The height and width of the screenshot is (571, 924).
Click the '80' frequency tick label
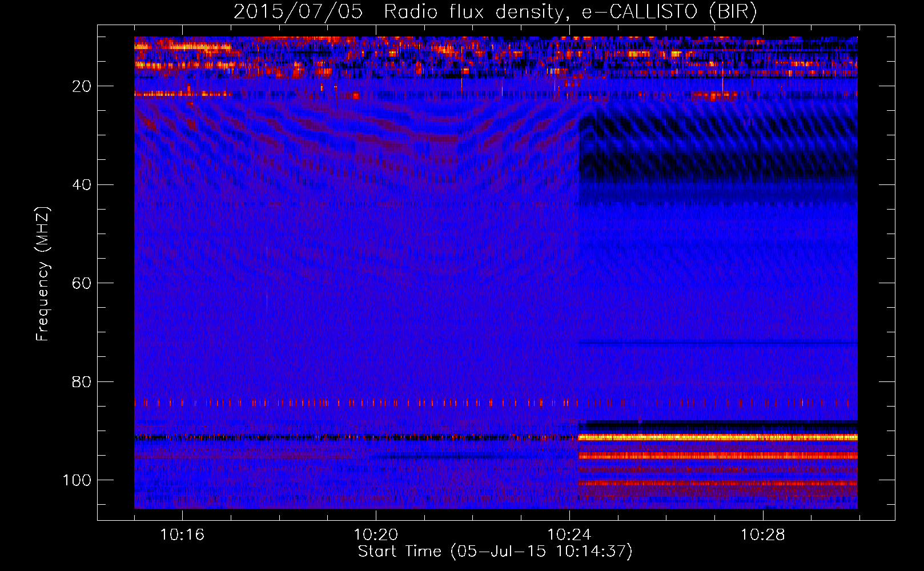click(x=82, y=381)
